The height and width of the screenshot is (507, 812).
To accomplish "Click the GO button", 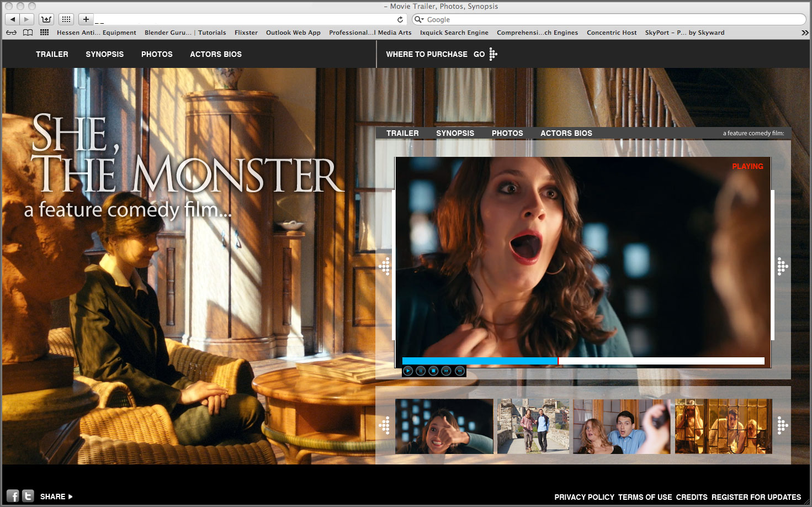I will click(x=479, y=54).
